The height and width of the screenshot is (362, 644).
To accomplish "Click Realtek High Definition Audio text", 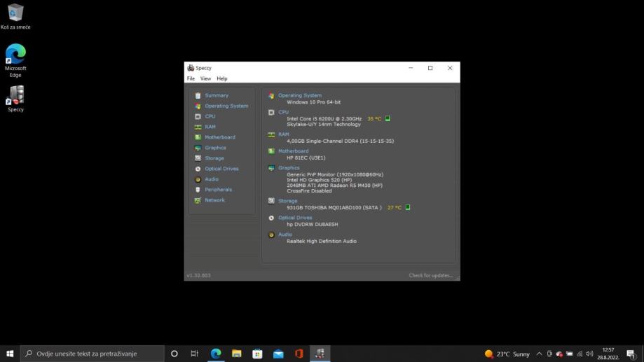I will (322, 242).
